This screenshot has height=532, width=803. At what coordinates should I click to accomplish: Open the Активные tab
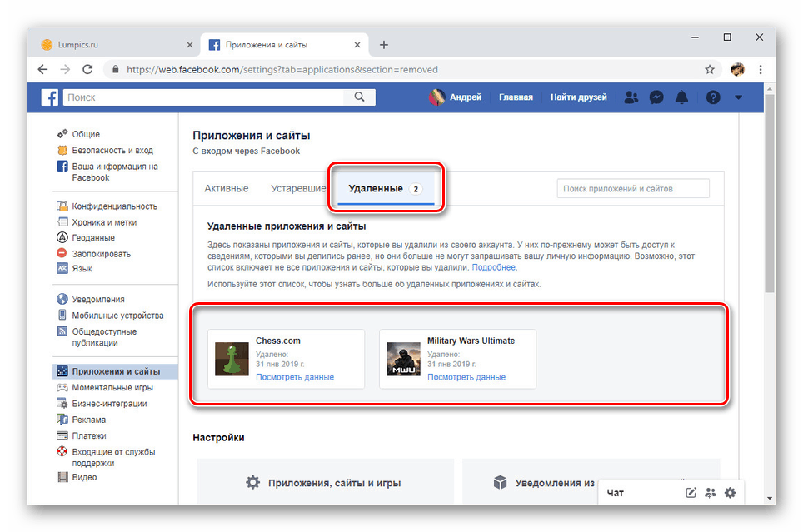tap(227, 188)
